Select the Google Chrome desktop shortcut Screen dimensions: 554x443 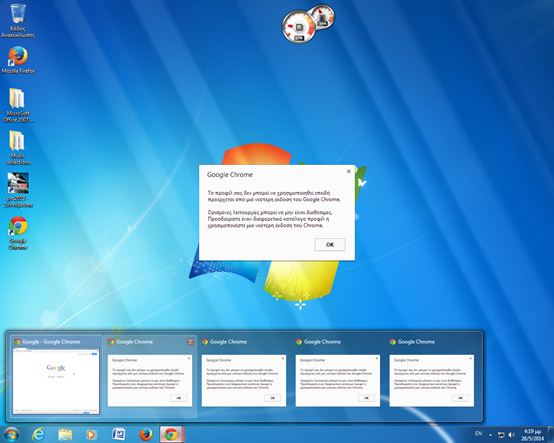pyautogui.click(x=18, y=233)
